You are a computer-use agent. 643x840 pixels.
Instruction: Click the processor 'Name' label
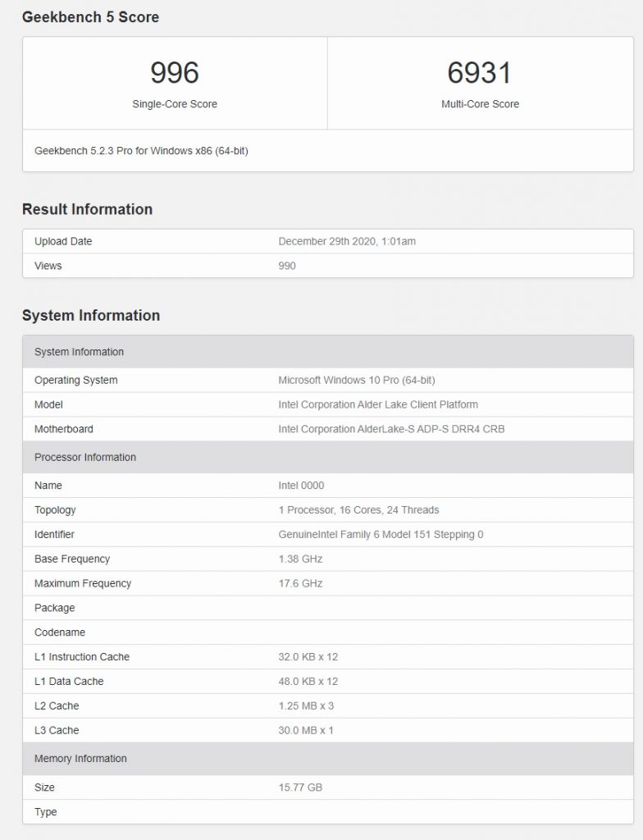coord(48,486)
